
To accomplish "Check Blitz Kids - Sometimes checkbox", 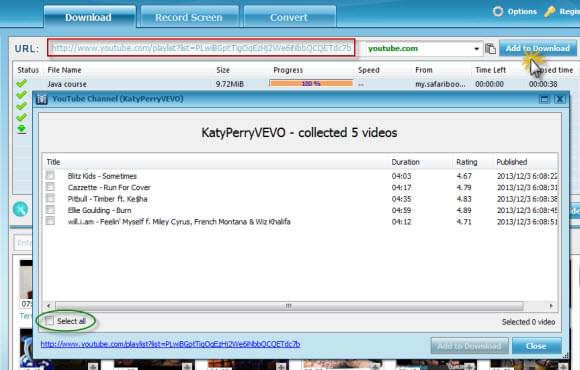I will (x=50, y=175).
